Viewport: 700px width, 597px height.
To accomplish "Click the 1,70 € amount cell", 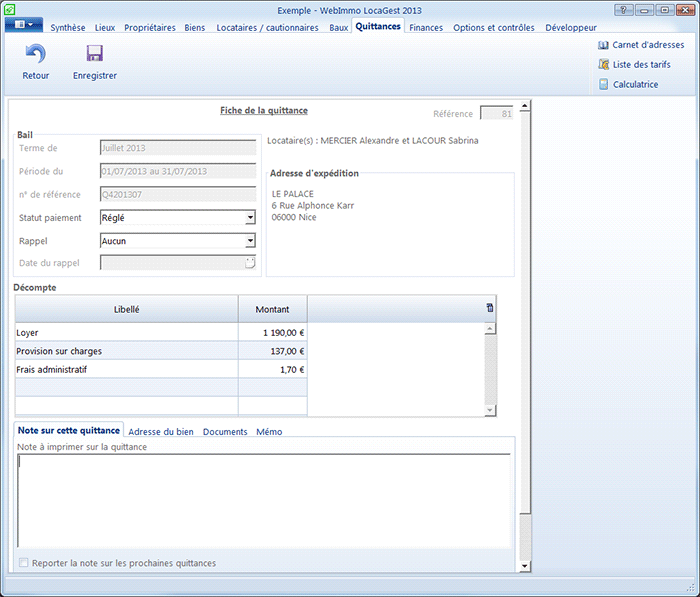I will (x=272, y=369).
